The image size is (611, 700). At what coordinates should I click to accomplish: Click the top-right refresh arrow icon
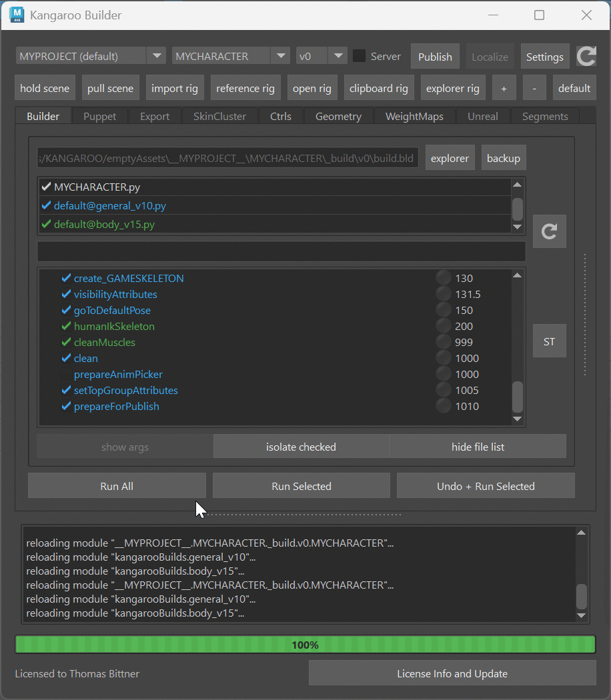[586, 57]
